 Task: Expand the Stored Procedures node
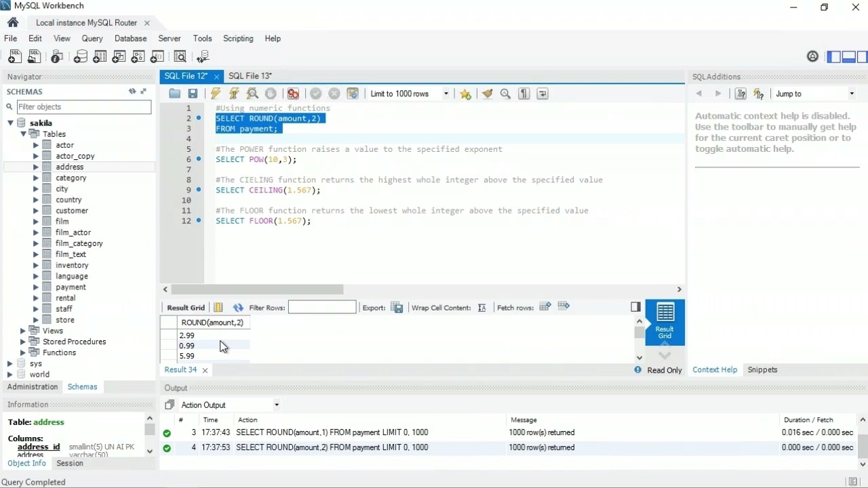[23, 342]
